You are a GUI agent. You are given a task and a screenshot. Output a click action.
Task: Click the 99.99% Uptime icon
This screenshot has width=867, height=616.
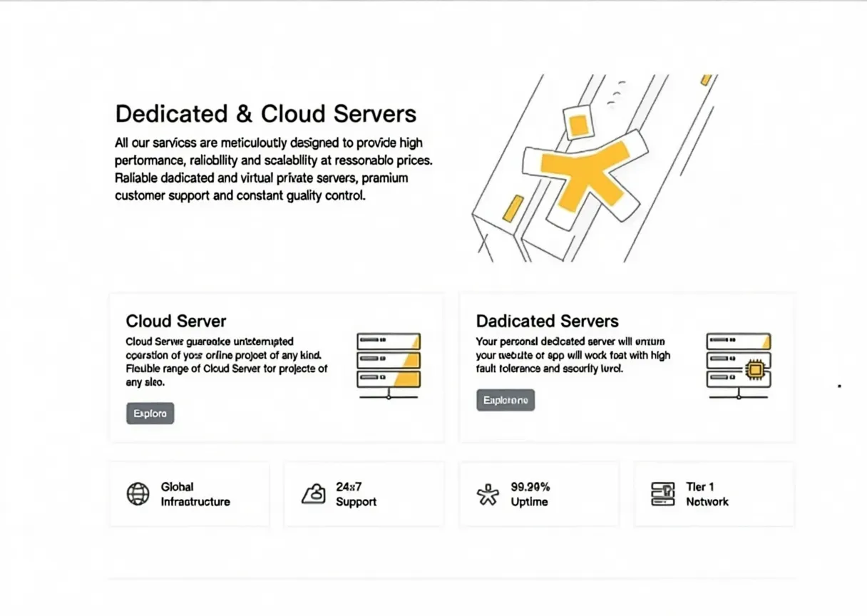tap(488, 494)
